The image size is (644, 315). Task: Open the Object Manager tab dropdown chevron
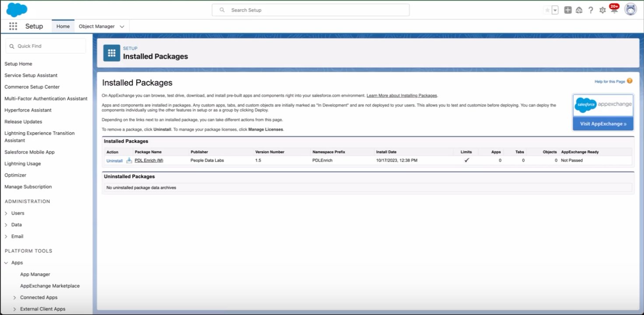click(x=122, y=27)
